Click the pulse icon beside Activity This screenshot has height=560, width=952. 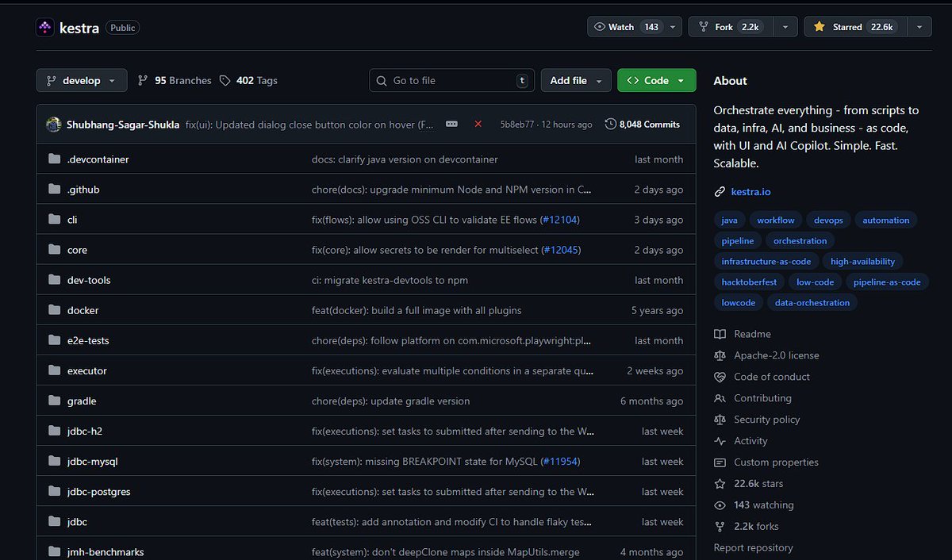(720, 441)
